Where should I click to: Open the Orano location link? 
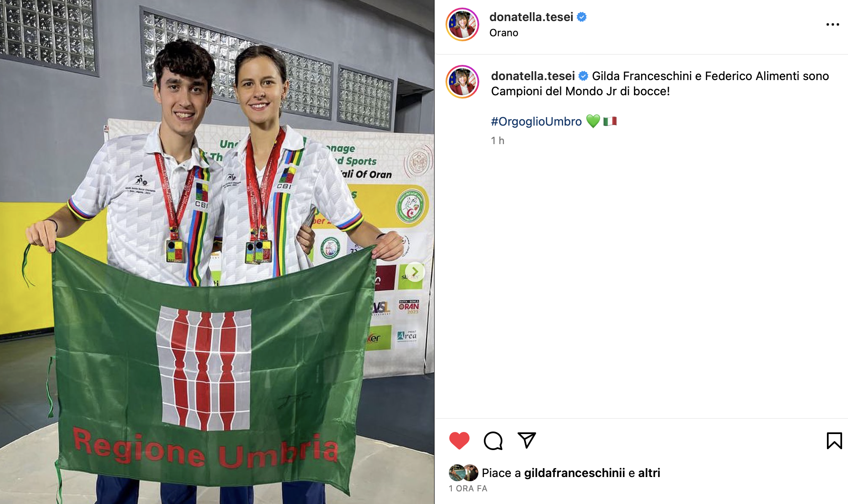[x=504, y=33]
